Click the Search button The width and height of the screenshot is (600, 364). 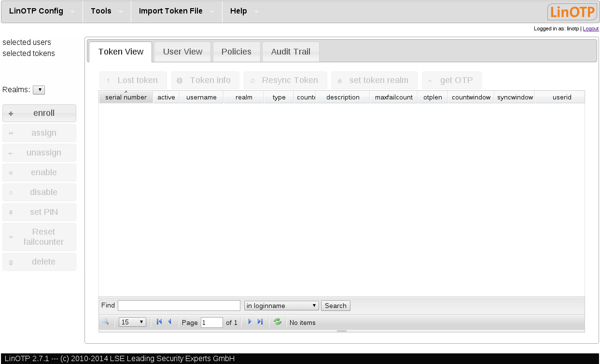click(335, 306)
